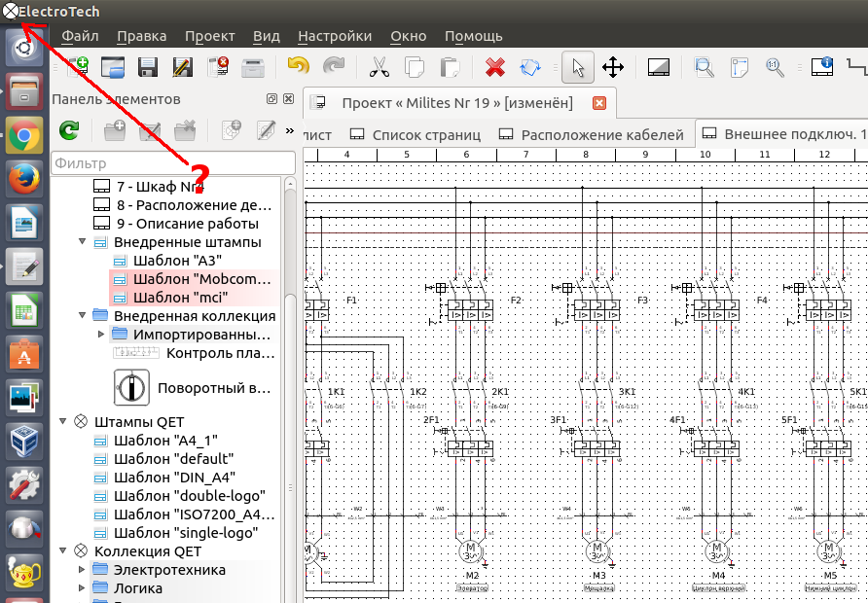Image resolution: width=868 pixels, height=603 pixels.
Task: Click the Save (floppy disk) toolbar icon
Action: point(148,67)
